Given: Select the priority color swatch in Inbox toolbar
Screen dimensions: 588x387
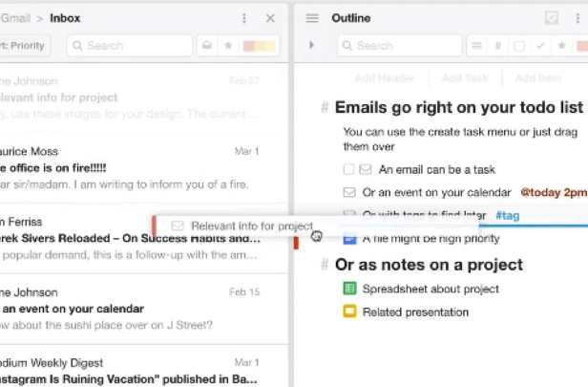Looking at the screenshot, I should pos(259,46).
